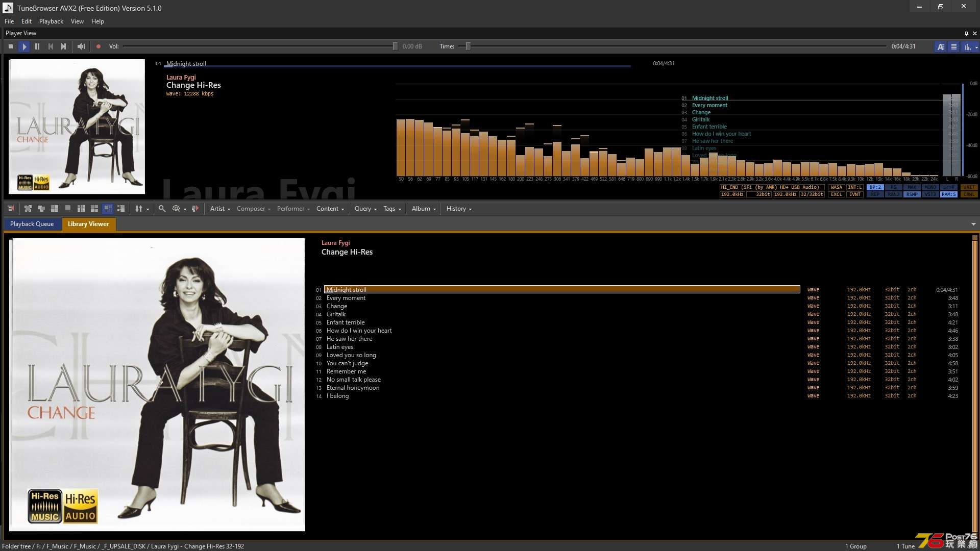This screenshot has height=551, width=980.
Task: Open the File menu
Action: (9, 21)
